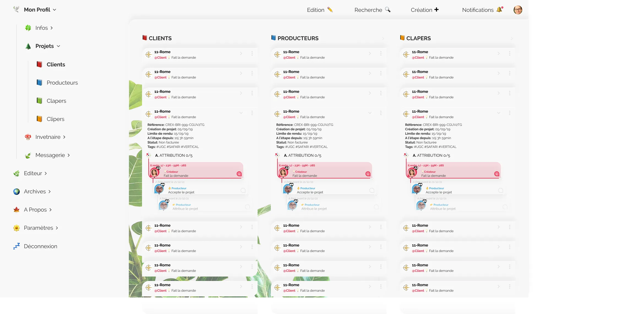The image size is (644, 314).
Task: Click the Création plus icon
Action: point(436,10)
